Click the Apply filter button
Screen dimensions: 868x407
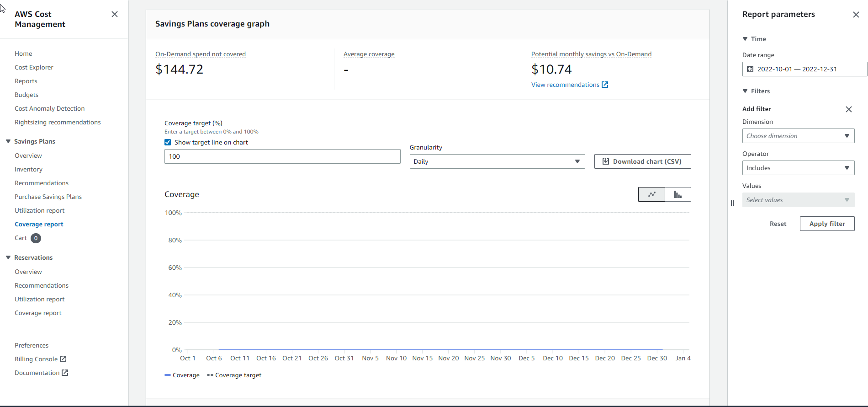pyautogui.click(x=827, y=224)
